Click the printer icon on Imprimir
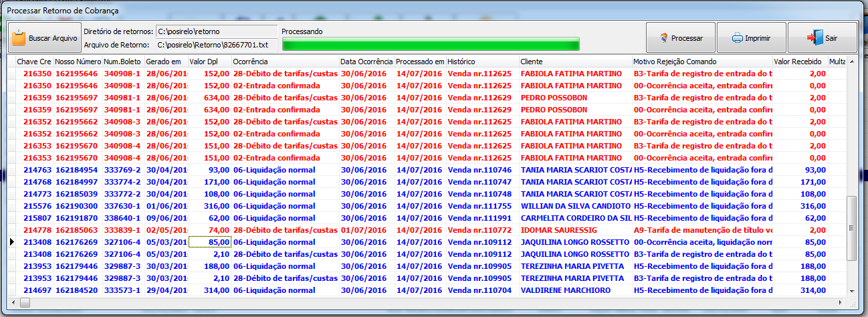This screenshot has height=317, width=868. (737, 38)
